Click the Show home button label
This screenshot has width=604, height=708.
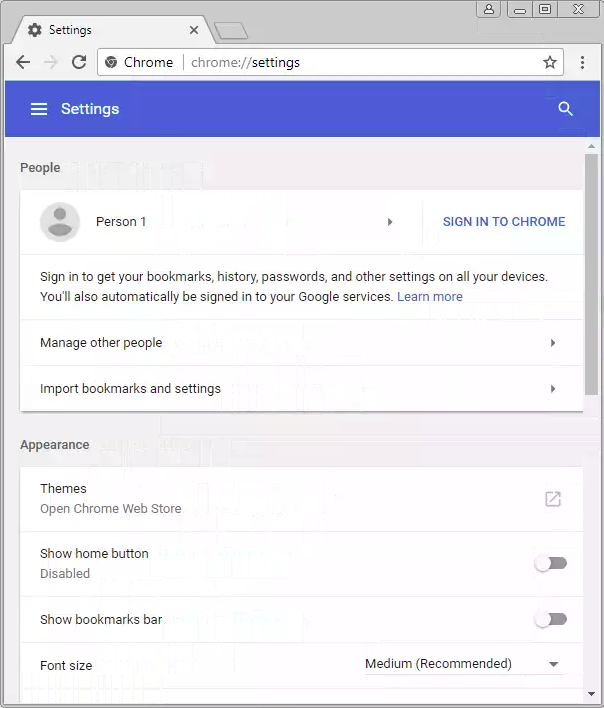point(94,554)
